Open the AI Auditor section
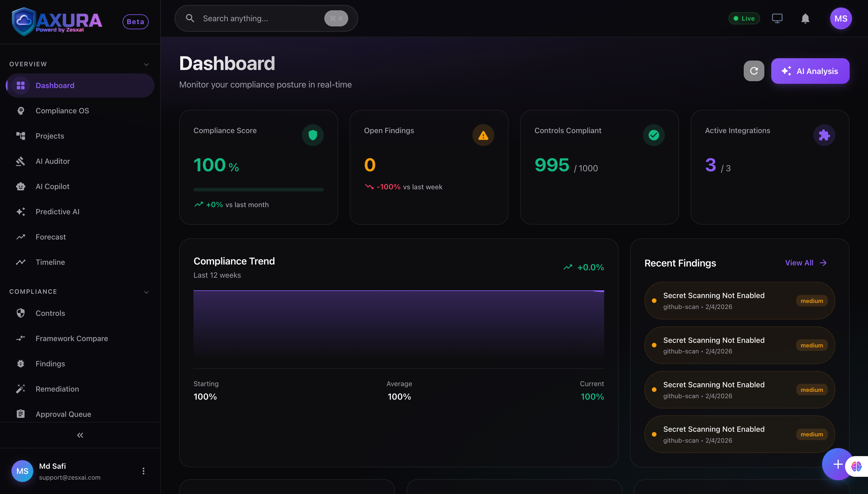 coord(53,161)
